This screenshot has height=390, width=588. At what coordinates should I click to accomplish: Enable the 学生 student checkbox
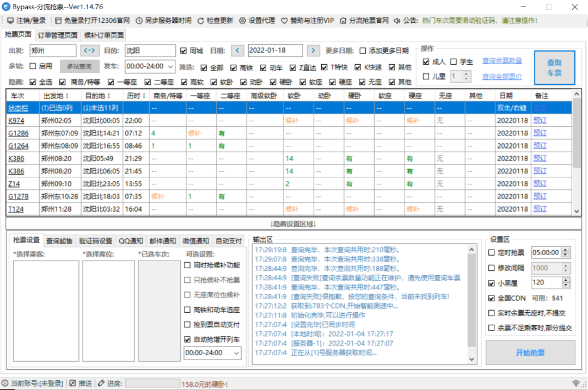pos(454,61)
